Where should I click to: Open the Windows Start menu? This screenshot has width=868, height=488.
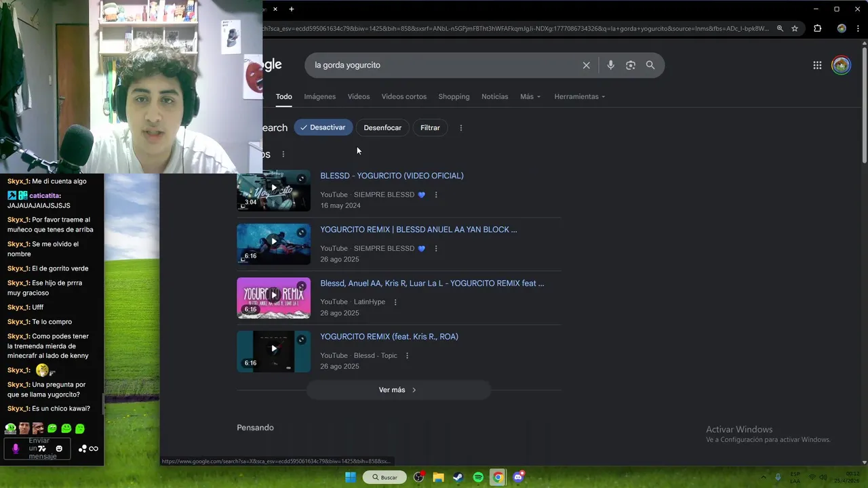[351, 477]
